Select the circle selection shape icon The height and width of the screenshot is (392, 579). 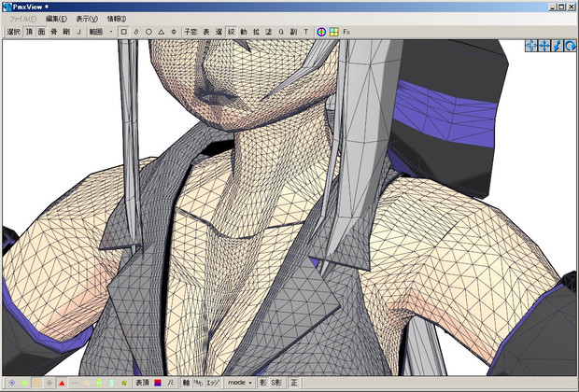point(149,32)
